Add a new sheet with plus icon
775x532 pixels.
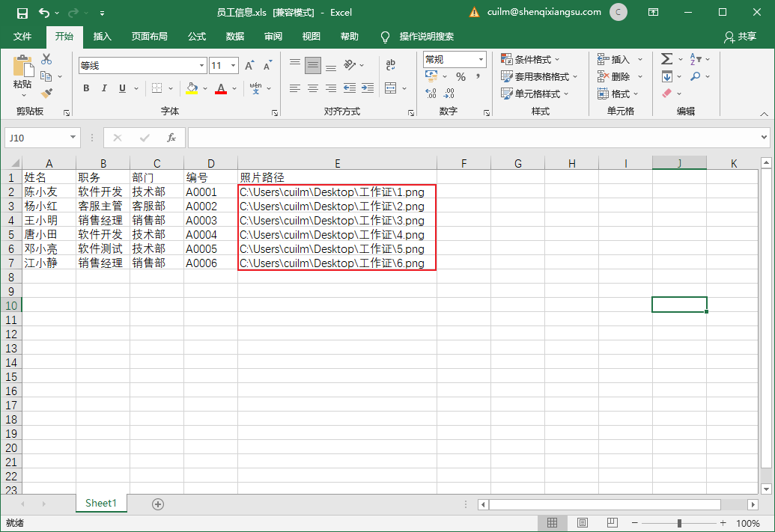(157, 504)
